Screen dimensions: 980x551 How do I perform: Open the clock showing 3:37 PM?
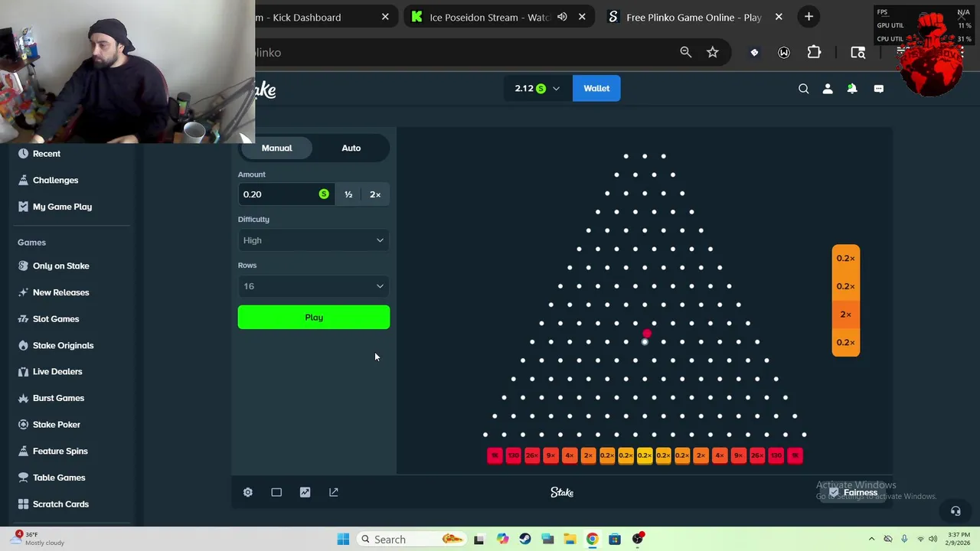pyautogui.click(x=959, y=539)
